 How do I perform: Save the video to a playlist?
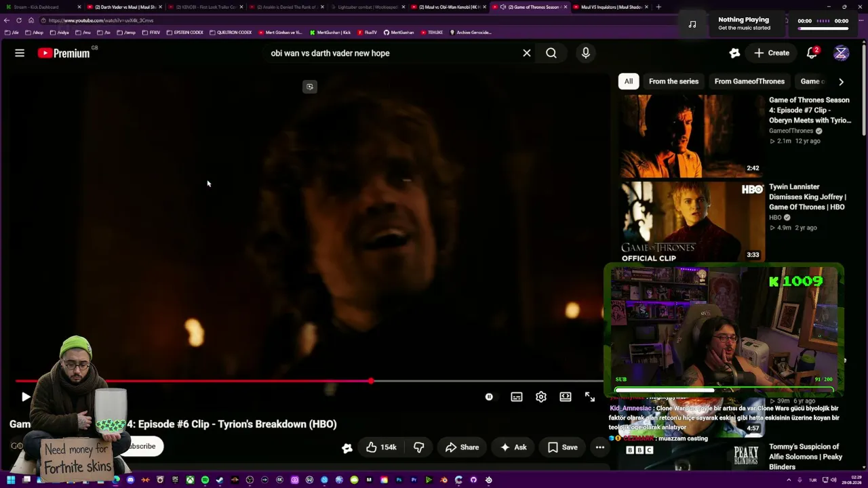562,447
